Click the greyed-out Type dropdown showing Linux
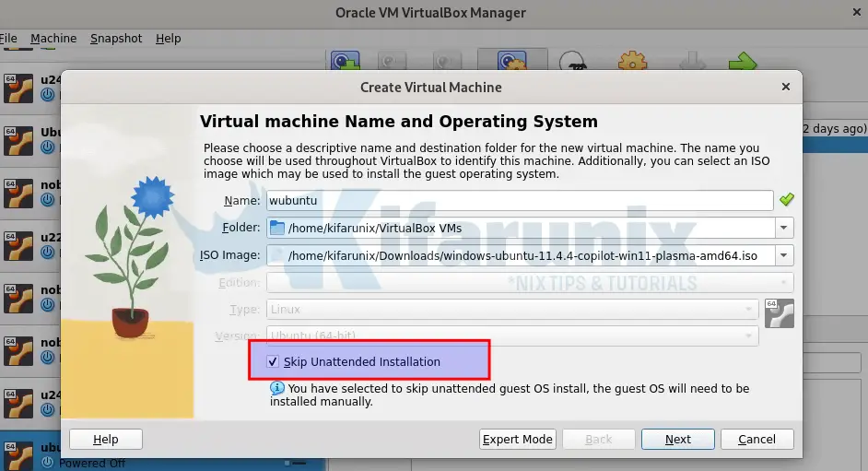 coord(512,310)
